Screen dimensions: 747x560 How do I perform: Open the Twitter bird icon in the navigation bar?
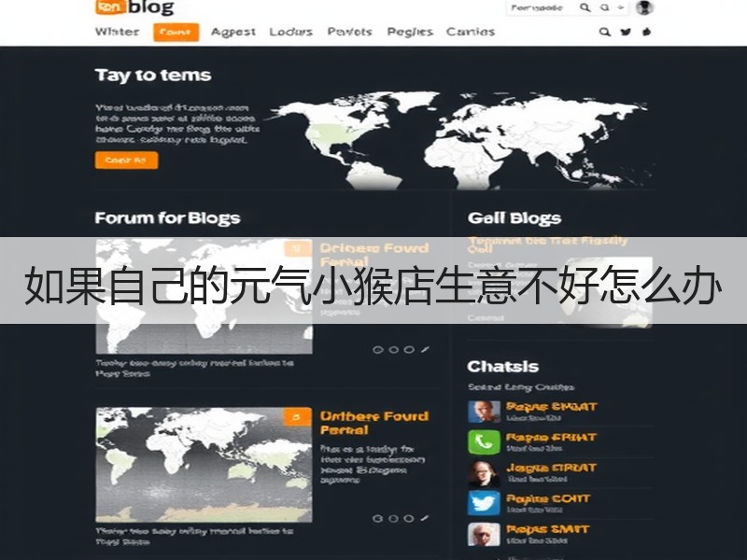click(x=626, y=32)
